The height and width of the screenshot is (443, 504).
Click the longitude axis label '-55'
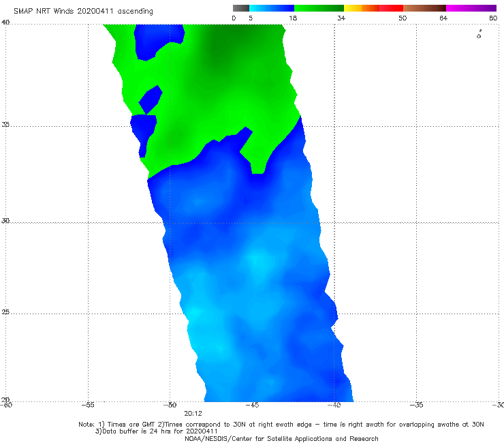[88, 405]
